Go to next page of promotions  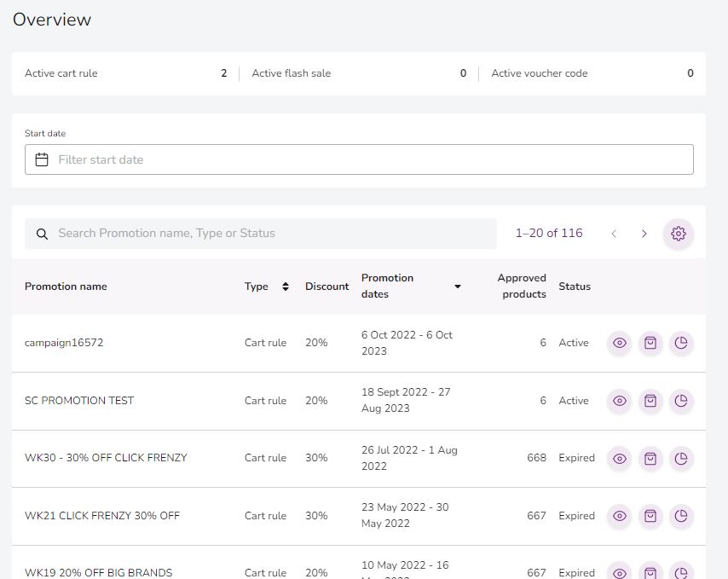644,234
